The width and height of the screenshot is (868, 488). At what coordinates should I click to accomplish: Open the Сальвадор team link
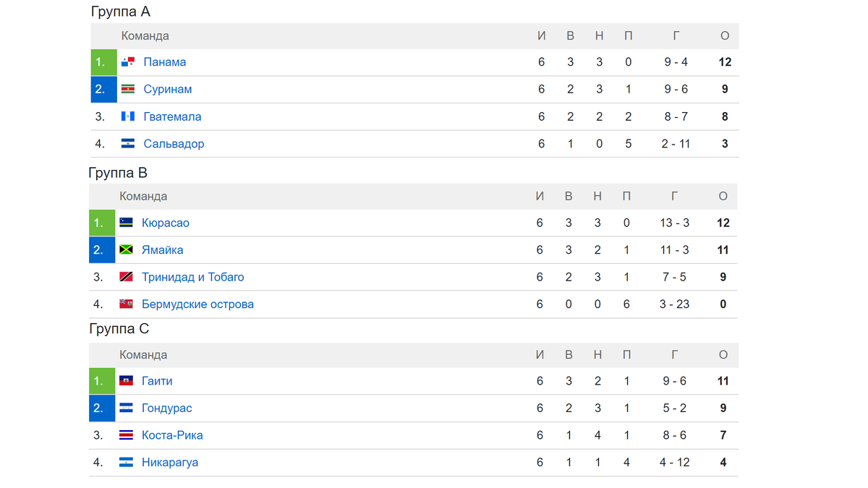174,144
